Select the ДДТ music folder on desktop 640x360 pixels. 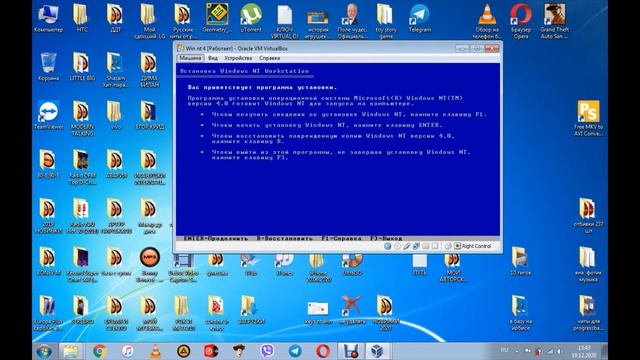point(115,18)
